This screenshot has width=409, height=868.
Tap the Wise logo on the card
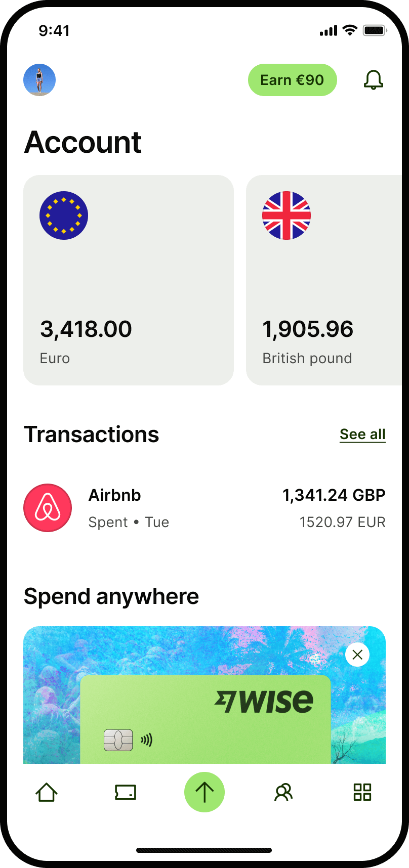264,701
